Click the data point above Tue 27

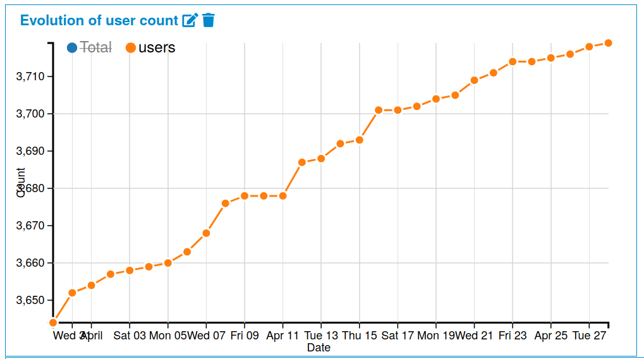pos(589,47)
